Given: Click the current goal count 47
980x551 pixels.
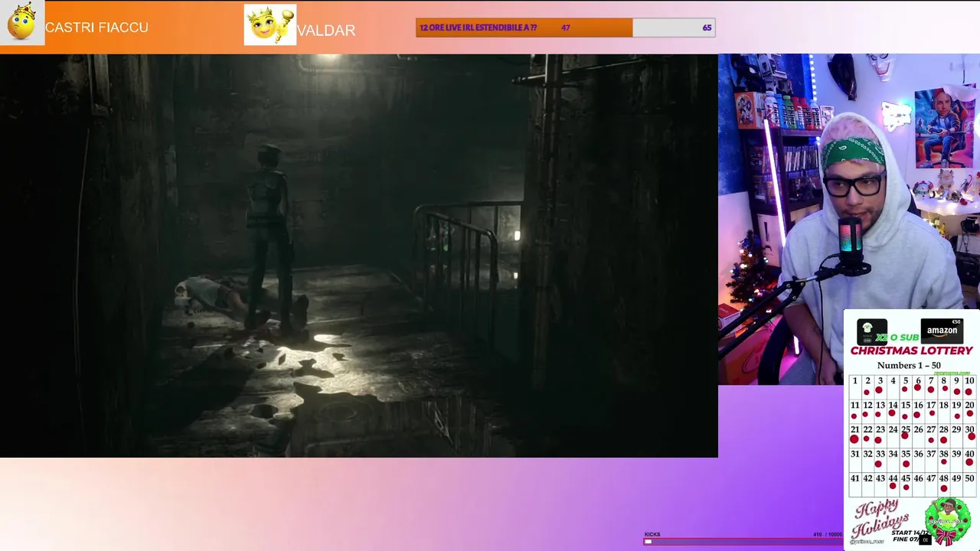Looking at the screenshot, I should pos(565,28).
